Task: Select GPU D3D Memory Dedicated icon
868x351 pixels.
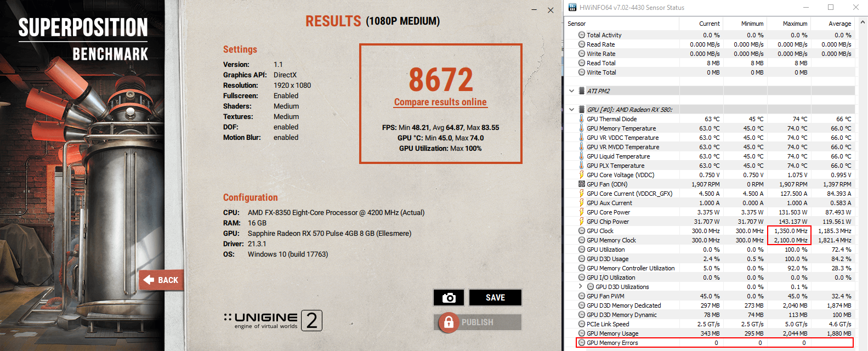Action: 582,305
